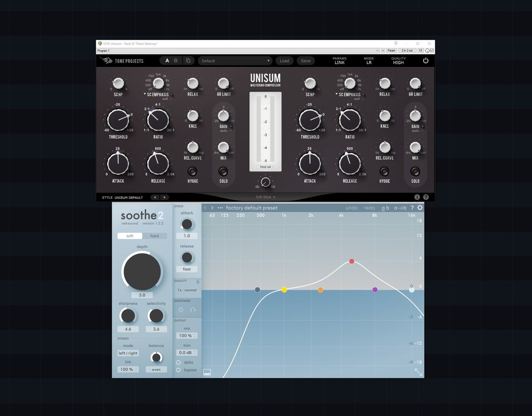Click PARAMS LINK setting in Unisum
Screen dimensions: 532x416
tap(340, 61)
